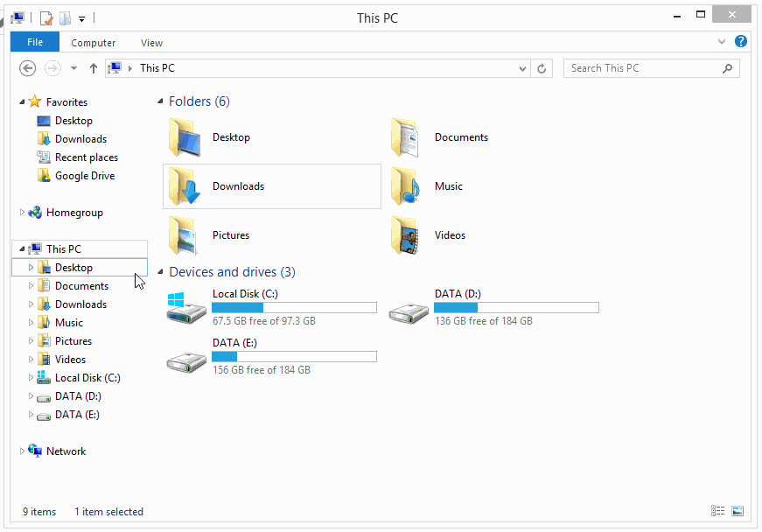Open Help with the question mark icon

click(x=741, y=41)
